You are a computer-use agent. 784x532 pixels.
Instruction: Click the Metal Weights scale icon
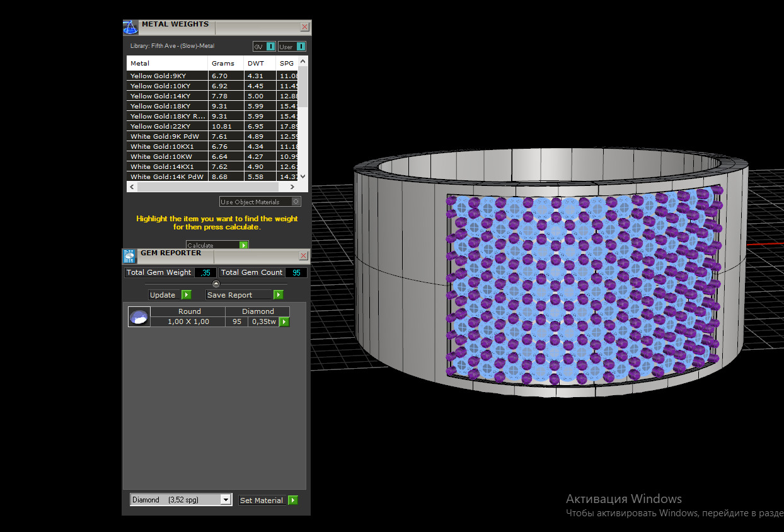(x=130, y=27)
